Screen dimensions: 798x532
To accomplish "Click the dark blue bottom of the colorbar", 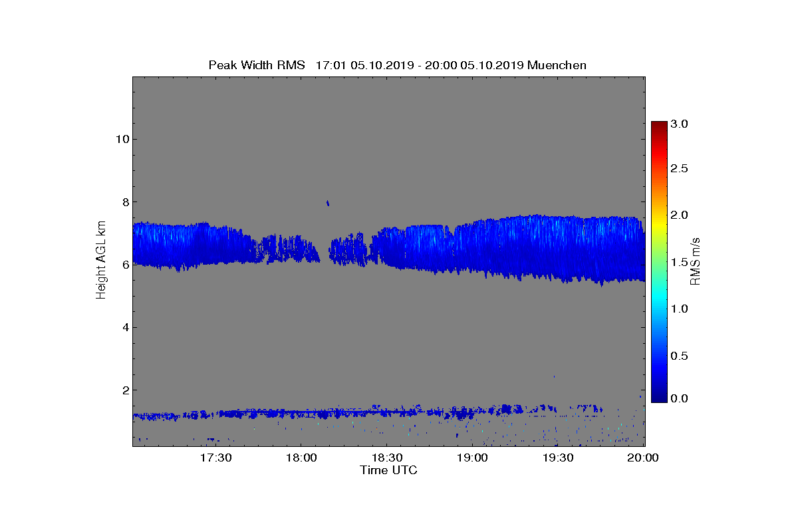I will click(659, 397).
